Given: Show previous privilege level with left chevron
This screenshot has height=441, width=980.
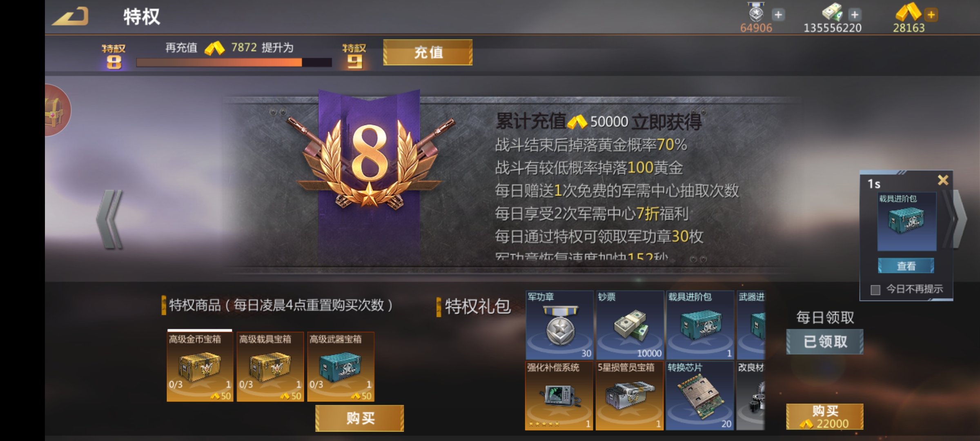Looking at the screenshot, I should (109, 219).
